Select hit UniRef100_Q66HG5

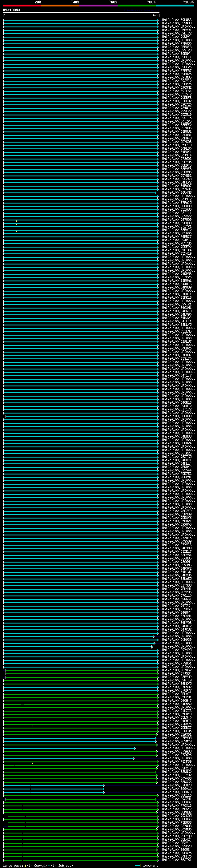[176, 558]
